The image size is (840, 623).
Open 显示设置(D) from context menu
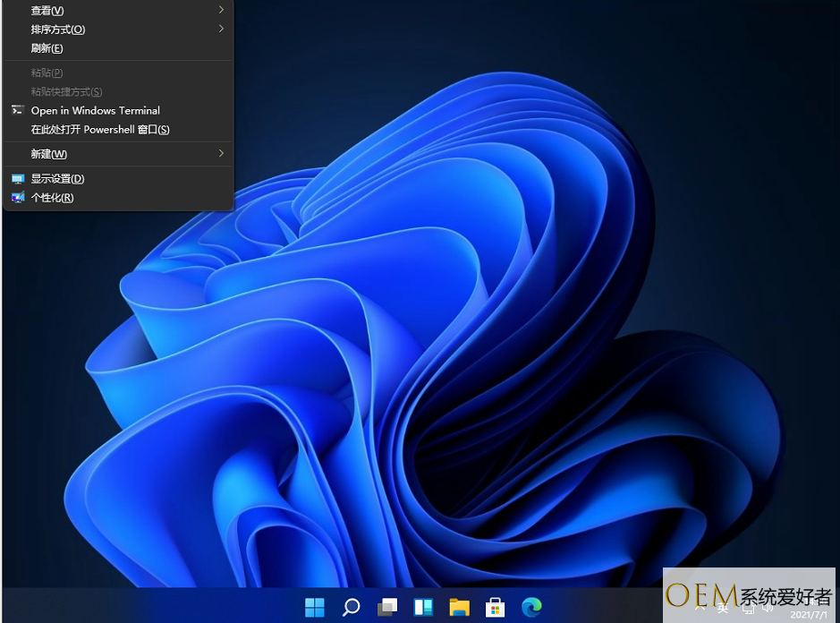pyautogui.click(x=57, y=179)
